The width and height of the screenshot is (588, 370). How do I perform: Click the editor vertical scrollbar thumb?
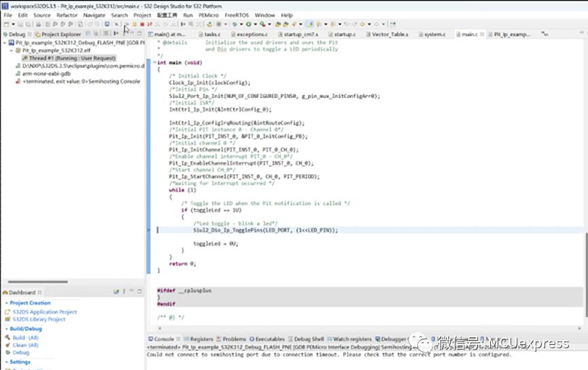[x=586, y=275]
